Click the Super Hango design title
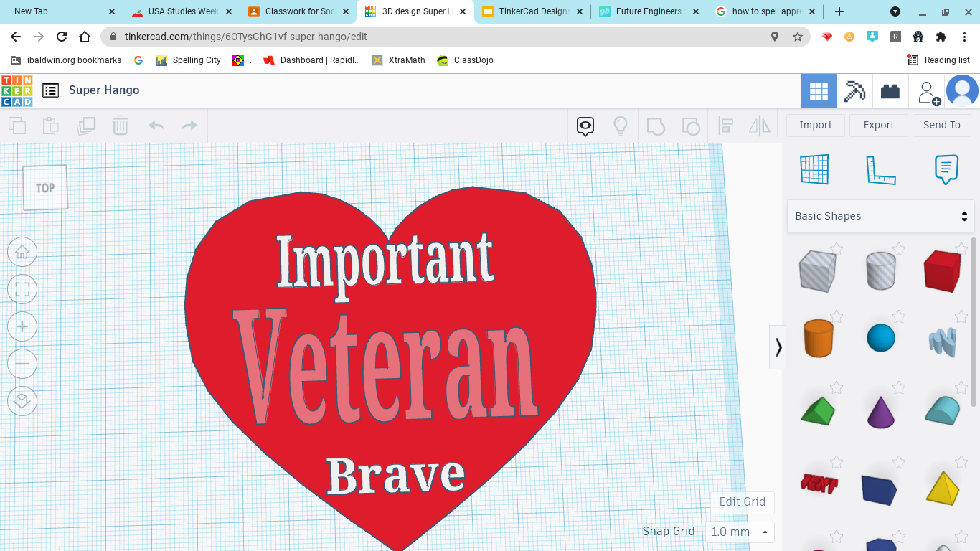This screenshot has height=551, width=980. [x=104, y=90]
